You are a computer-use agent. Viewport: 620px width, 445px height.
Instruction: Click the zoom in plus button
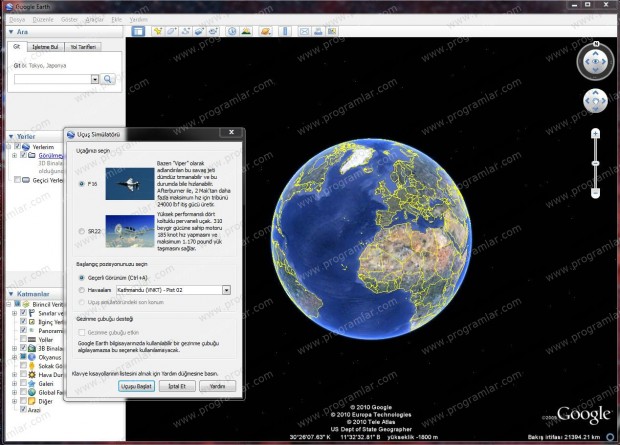point(595,134)
